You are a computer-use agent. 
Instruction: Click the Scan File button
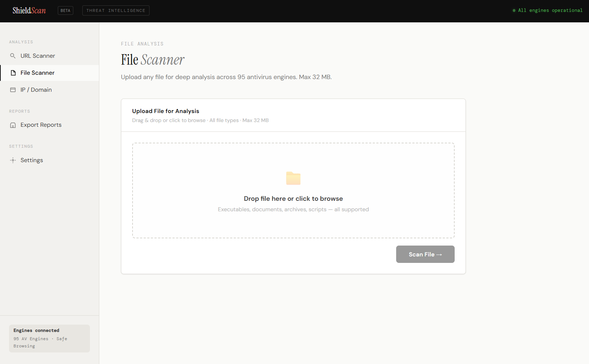425,254
